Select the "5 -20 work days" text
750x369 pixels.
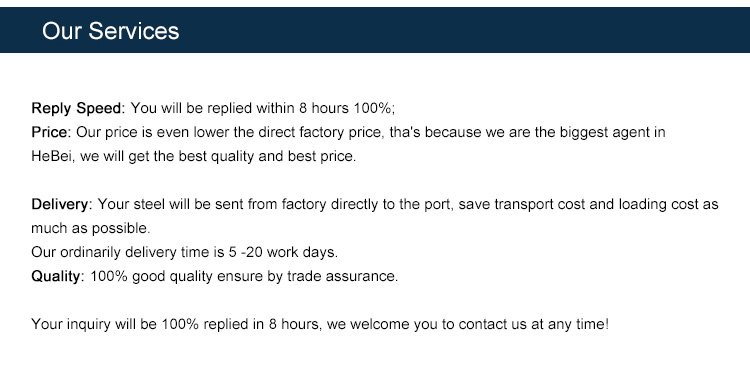[x=282, y=252]
